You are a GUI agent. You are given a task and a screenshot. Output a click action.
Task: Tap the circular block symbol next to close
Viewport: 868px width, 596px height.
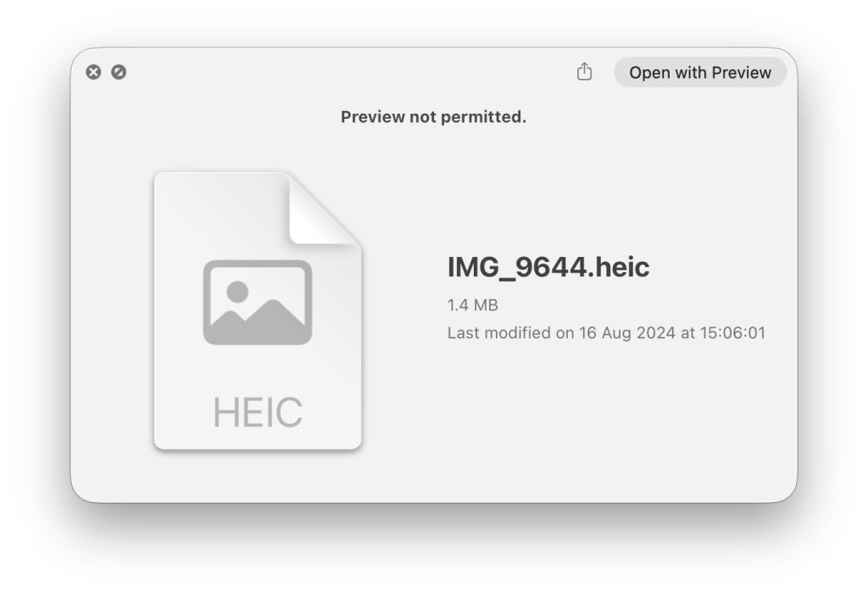pos(117,71)
